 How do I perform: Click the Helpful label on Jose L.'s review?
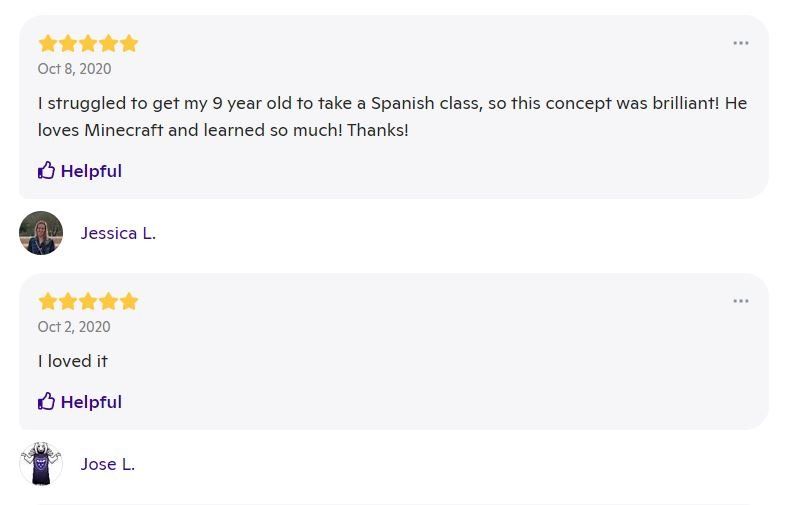[91, 402]
